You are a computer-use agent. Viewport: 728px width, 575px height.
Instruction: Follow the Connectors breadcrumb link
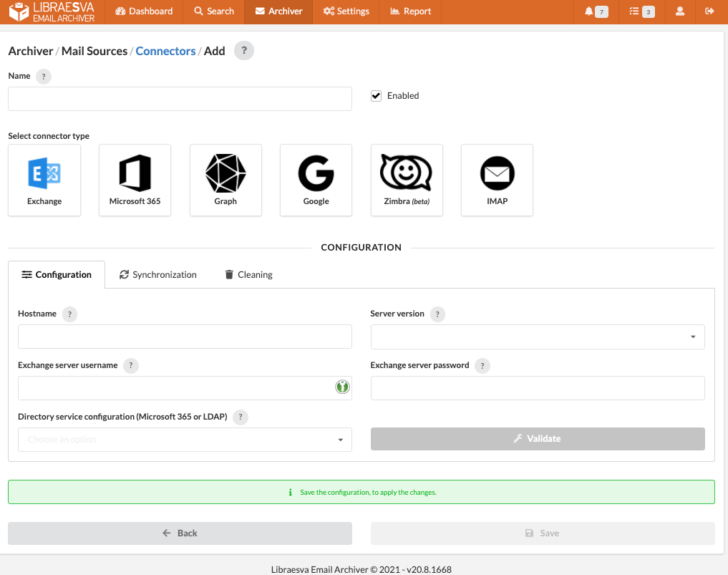pyautogui.click(x=165, y=51)
